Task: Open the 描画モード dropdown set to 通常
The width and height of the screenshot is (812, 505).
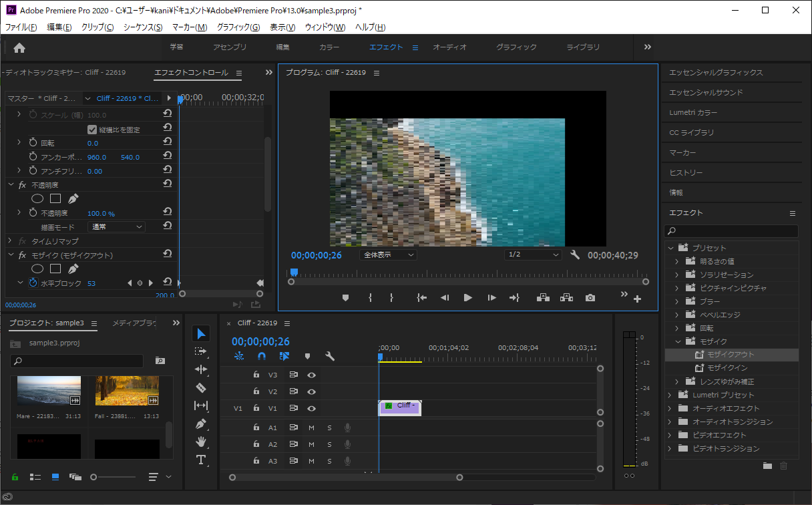Action: [117, 227]
